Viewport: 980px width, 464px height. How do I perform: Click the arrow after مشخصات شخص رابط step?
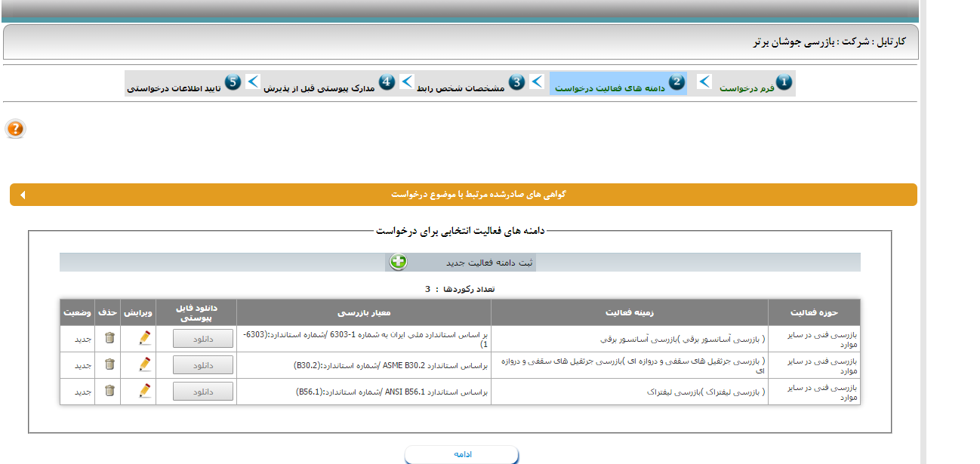(x=406, y=81)
